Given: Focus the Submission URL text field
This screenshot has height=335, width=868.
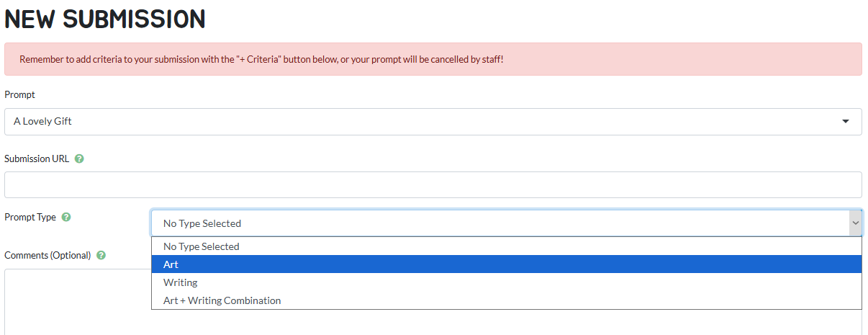Looking at the screenshot, I should pos(432,185).
